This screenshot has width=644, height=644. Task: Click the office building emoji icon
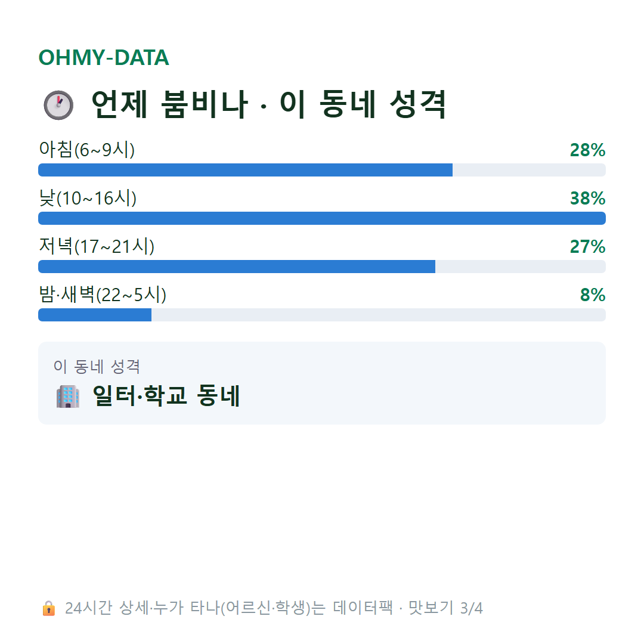[68, 397]
